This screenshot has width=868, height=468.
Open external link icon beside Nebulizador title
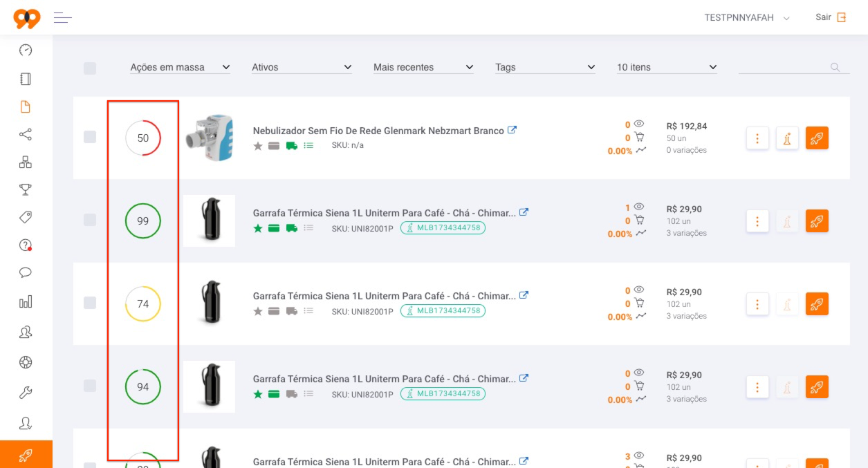coord(512,130)
